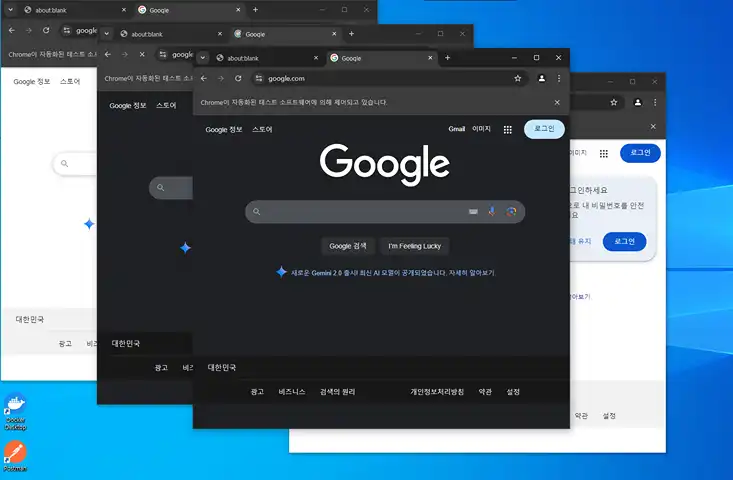Open a new tab in the front Chrome window

(x=447, y=57)
